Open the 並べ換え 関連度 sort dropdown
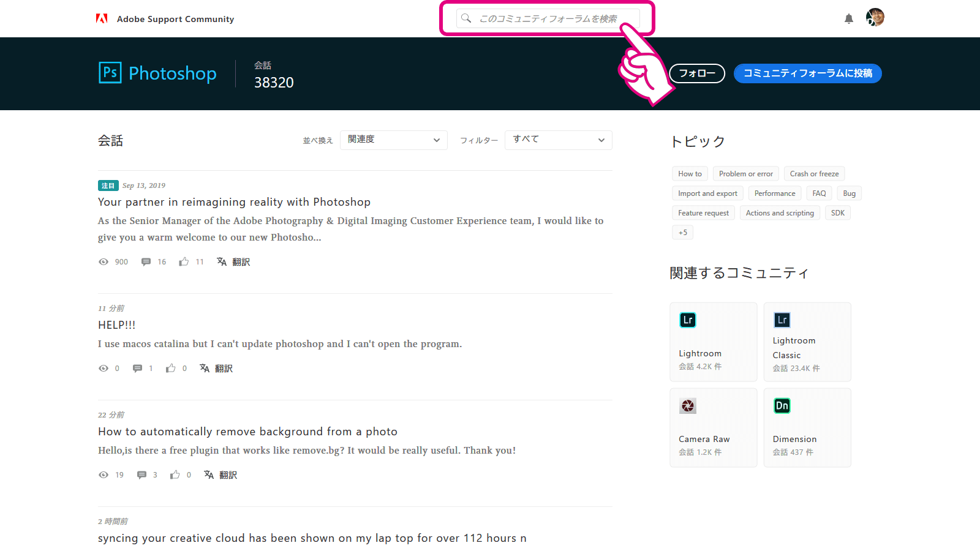The width and height of the screenshot is (980, 551). click(394, 140)
